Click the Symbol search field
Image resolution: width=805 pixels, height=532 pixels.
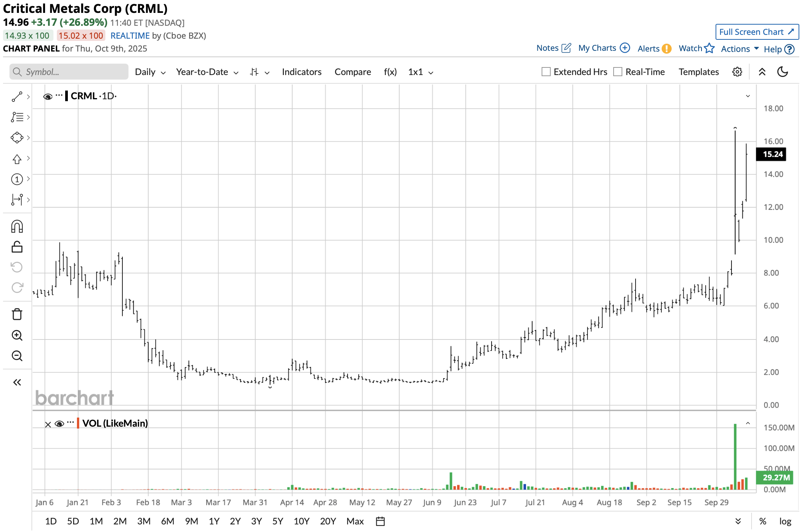coord(69,72)
